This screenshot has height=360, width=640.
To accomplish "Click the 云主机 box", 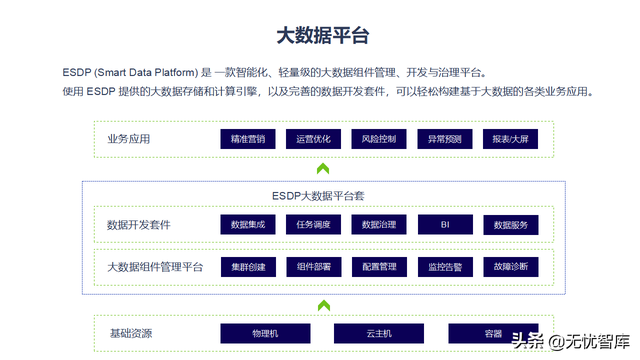I will [x=379, y=333].
